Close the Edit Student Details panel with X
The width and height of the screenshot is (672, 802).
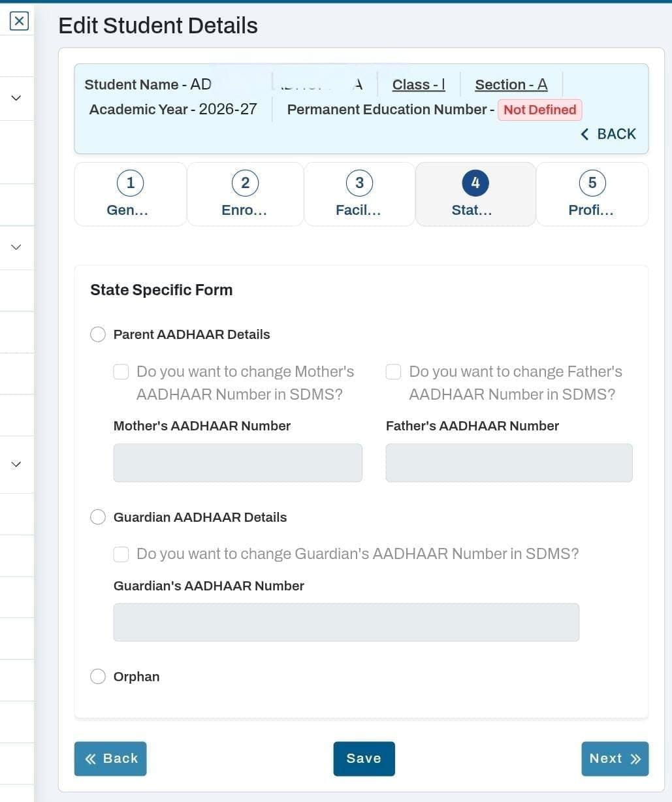[x=20, y=21]
